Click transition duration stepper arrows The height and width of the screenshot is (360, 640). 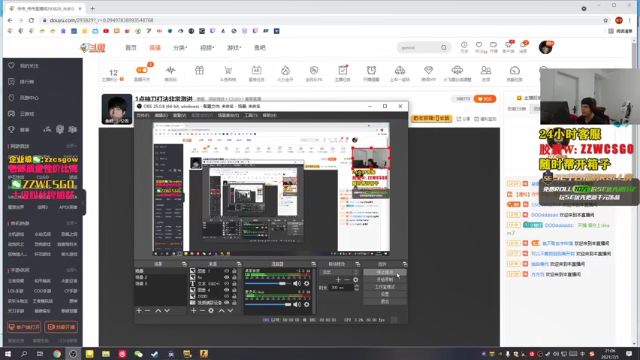click(357, 287)
